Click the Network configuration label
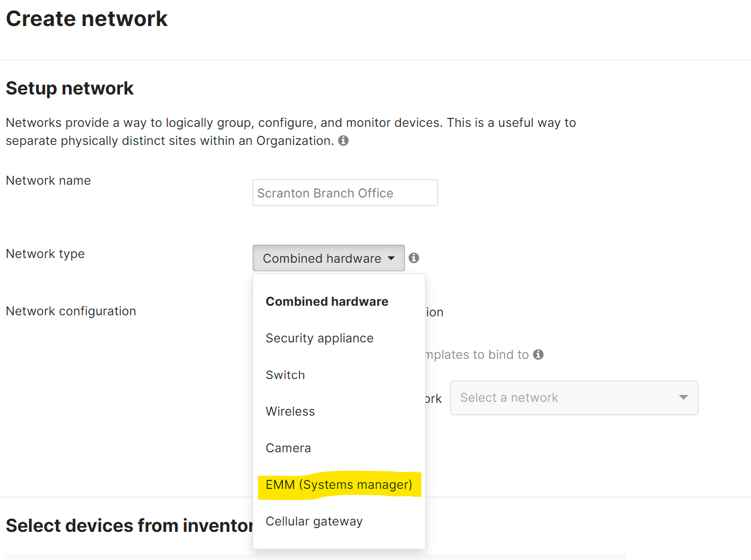 (71, 311)
